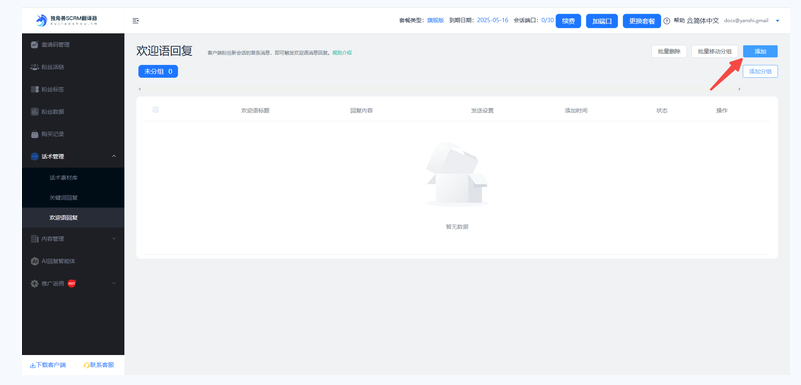Click the 下载客户端 download link
801x385 pixels.
[48, 365]
